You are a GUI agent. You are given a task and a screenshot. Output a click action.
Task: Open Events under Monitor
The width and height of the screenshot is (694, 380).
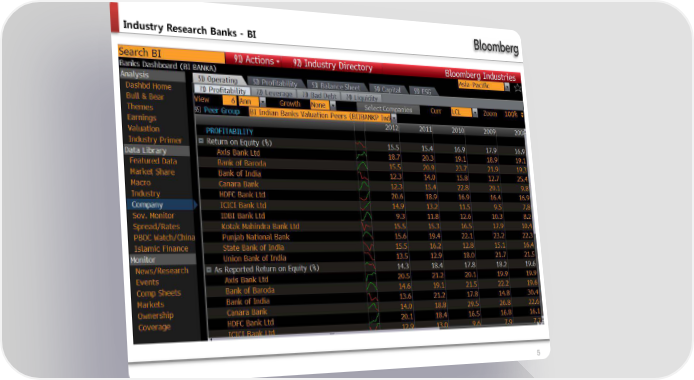click(x=147, y=282)
